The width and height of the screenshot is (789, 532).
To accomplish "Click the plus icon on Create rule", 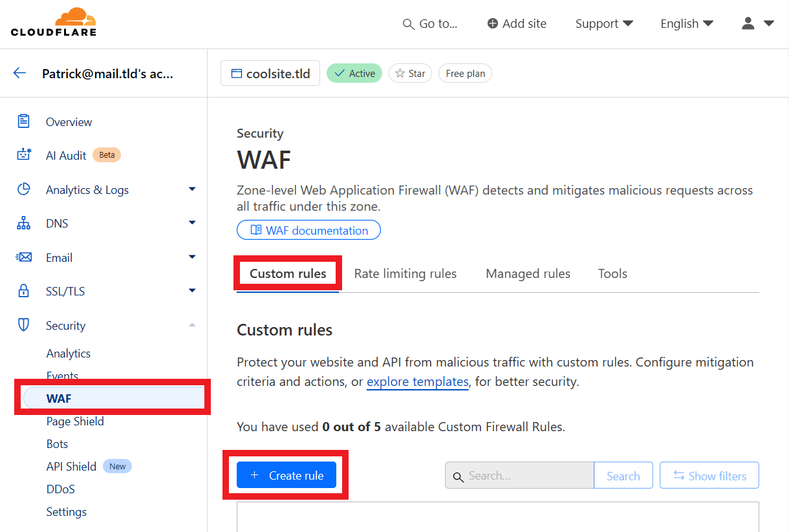I will 255,475.
